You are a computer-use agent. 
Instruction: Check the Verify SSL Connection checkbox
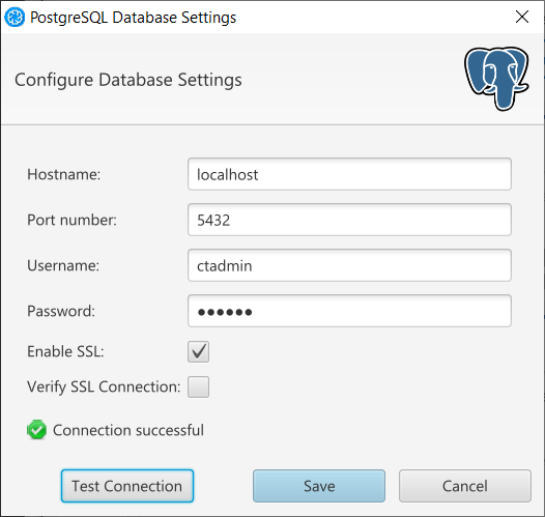[198, 387]
